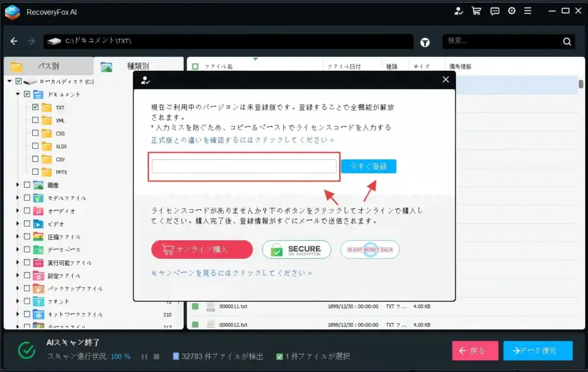Click the shopping cart icon at top right
This screenshot has height=372, width=588.
(476, 10)
